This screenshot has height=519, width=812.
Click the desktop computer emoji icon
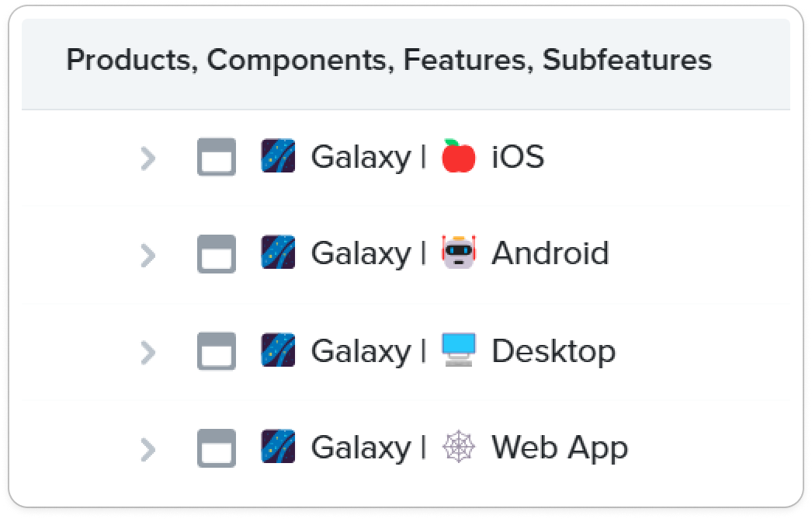click(458, 350)
